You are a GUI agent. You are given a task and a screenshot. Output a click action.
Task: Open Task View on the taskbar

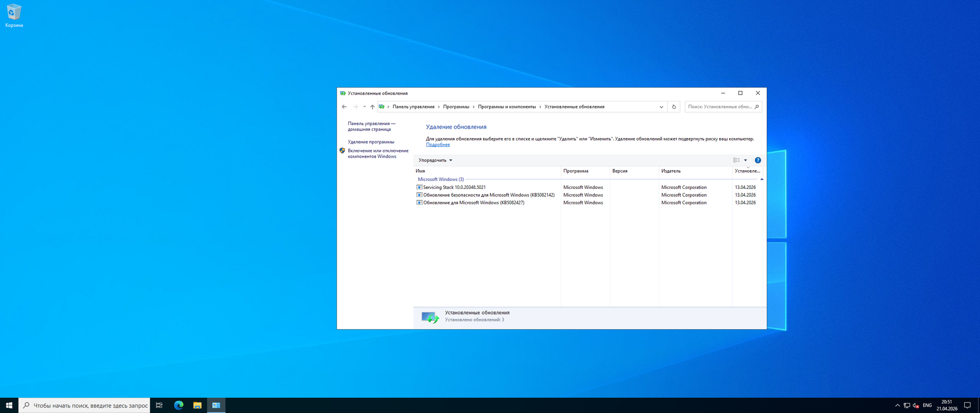pyautogui.click(x=159, y=405)
